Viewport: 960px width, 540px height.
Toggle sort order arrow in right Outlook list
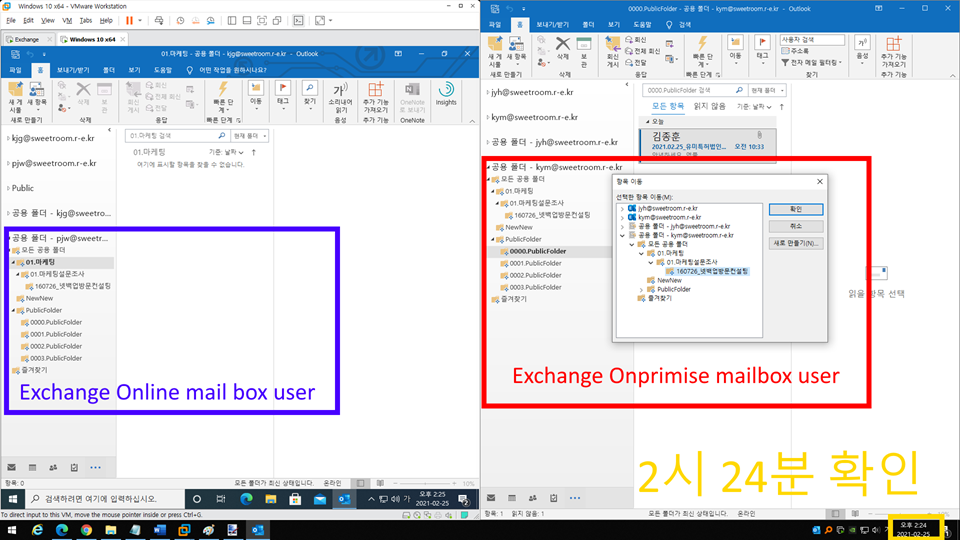pos(782,107)
